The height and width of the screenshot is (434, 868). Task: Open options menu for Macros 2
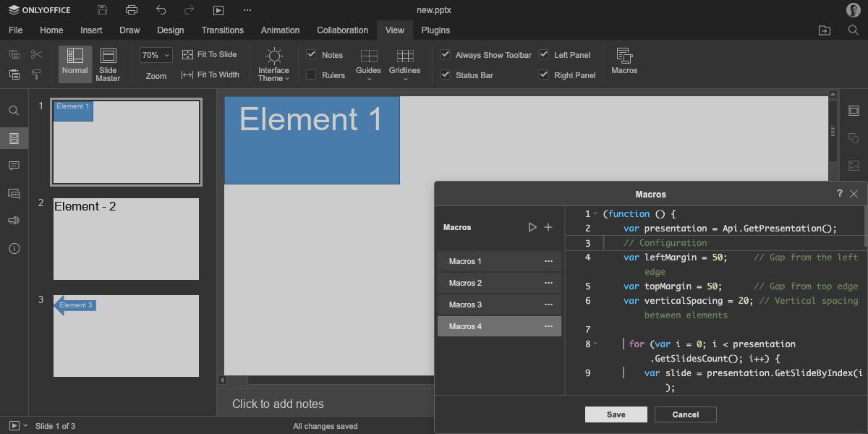548,283
